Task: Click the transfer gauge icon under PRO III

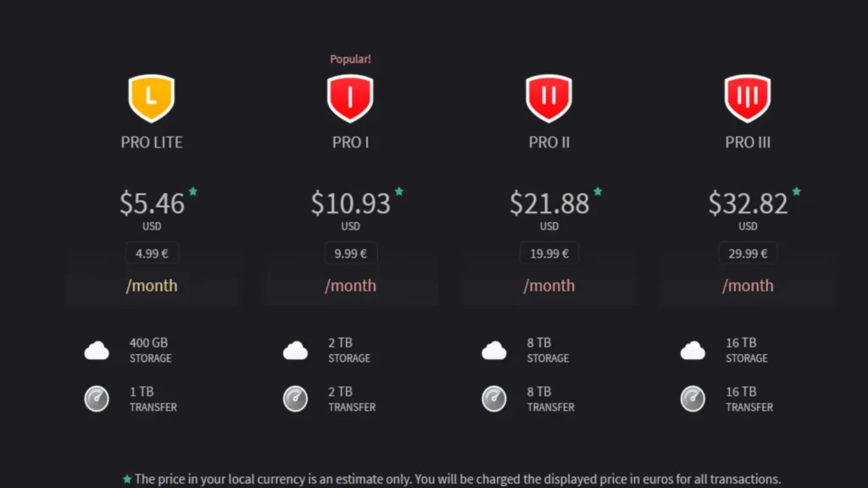Action: pos(693,398)
